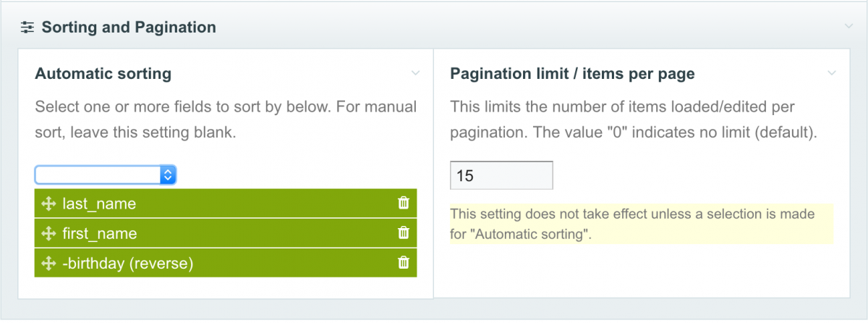The image size is (868, 323).
Task: Click the Automatic sorting heading label
Action: click(103, 73)
